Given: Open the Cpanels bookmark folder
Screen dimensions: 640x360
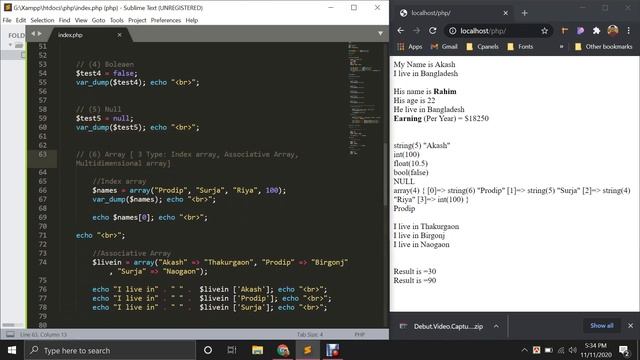Looking at the screenshot, I should click(482, 47).
